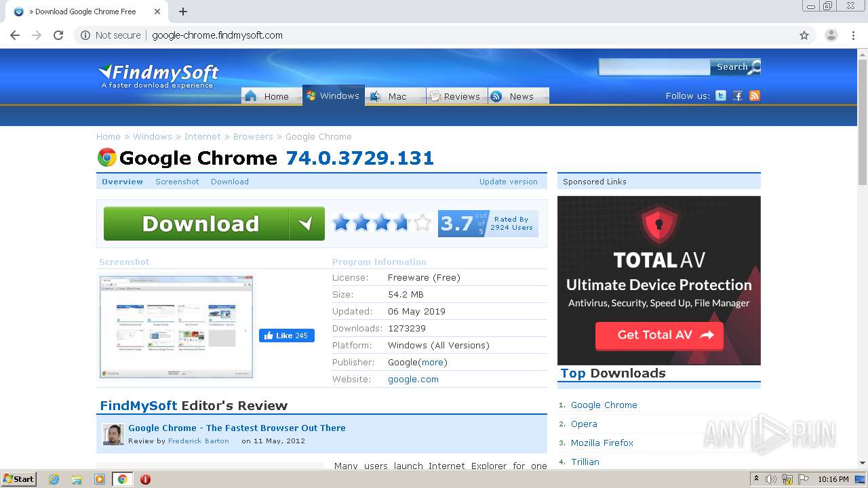Viewport: 868px width, 488px height.
Task: Open Chrome three-dot menu
Action: pos(854,35)
